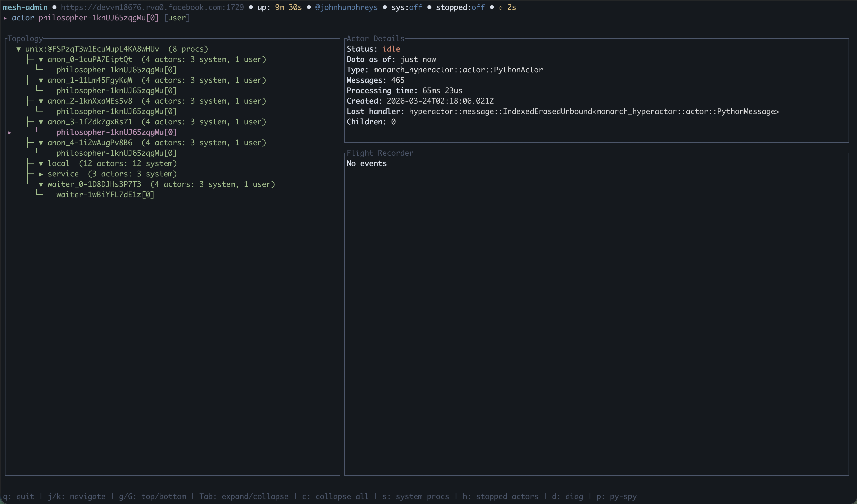Collapse the unix:@FSPzqT3w1EcuMupL4KA8wHUv root node
The height and width of the screenshot is (504, 857).
coord(19,49)
